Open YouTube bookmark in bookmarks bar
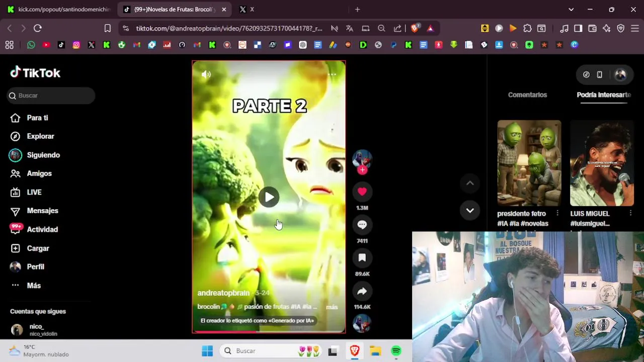The height and width of the screenshot is (362, 644). (x=46, y=45)
